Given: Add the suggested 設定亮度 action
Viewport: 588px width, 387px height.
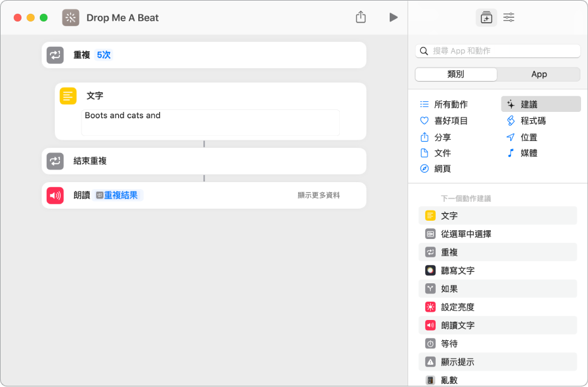Looking at the screenshot, I should (x=498, y=307).
